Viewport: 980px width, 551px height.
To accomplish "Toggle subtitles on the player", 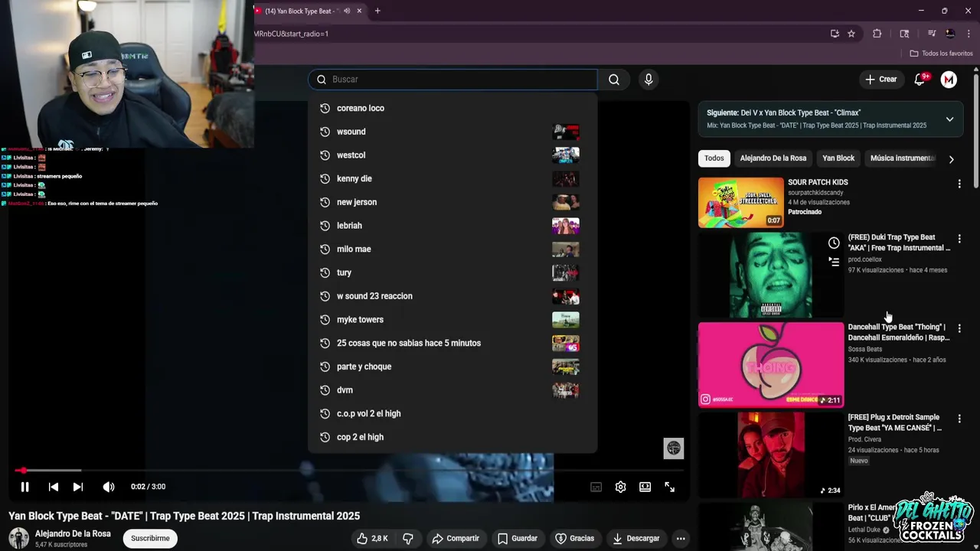I will [596, 487].
